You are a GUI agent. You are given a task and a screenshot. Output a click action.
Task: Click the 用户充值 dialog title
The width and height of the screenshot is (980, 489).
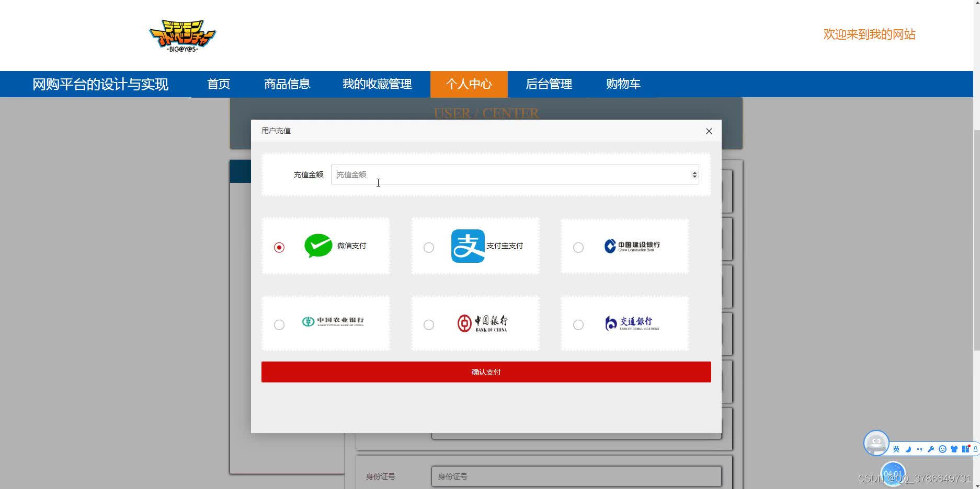tap(276, 131)
